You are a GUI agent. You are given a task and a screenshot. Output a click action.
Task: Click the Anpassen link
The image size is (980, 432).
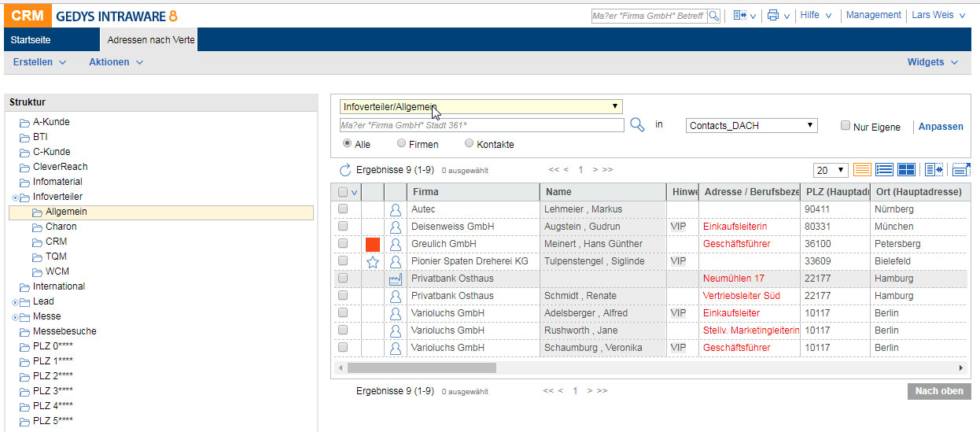(x=940, y=127)
